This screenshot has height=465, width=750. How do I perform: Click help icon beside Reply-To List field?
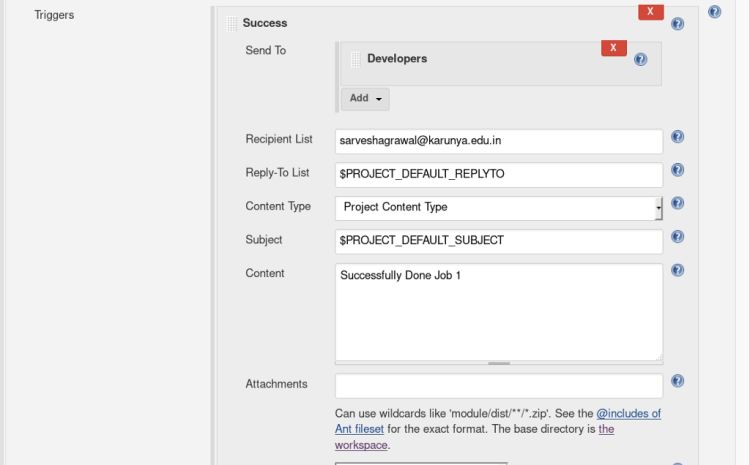click(x=677, y=170)
